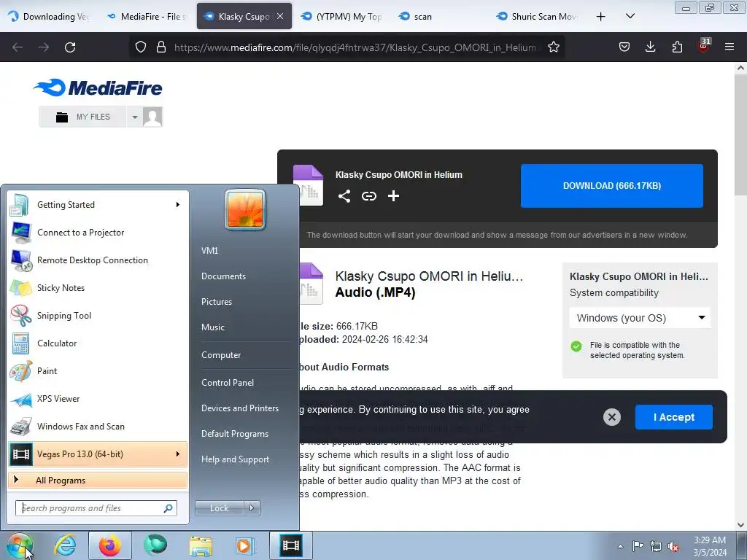Click the copy link icon

368,196
